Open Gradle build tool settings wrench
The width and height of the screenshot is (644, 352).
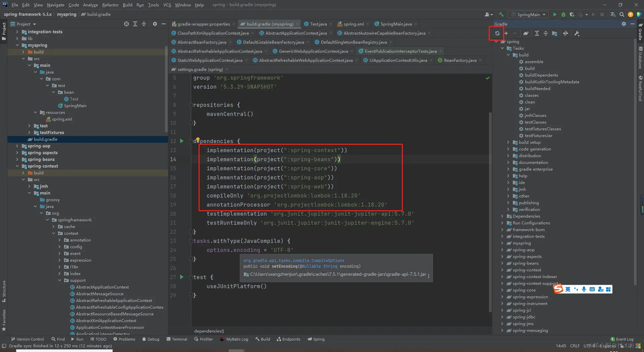coord(577,33)
